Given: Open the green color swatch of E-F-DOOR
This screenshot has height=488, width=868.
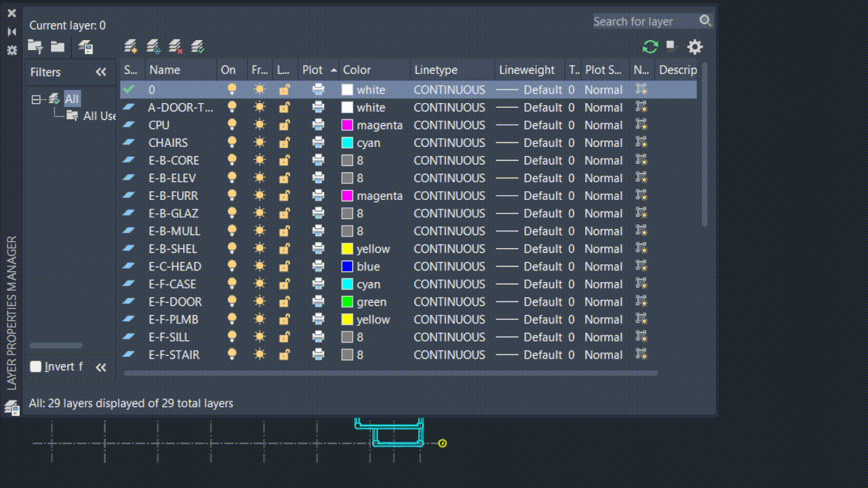Looking at the screenshot, I should click(x=347, y=302).
